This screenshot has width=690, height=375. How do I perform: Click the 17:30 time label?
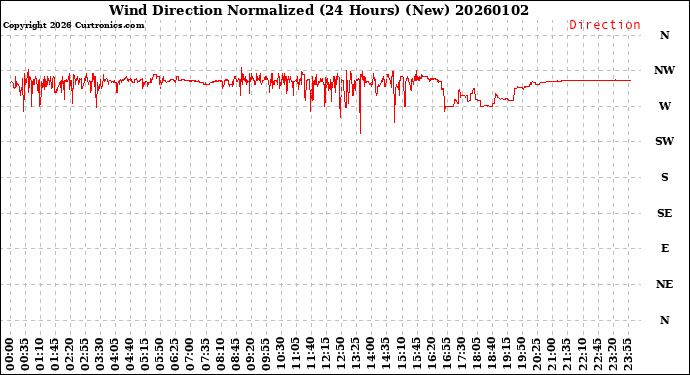pos(461,354)
